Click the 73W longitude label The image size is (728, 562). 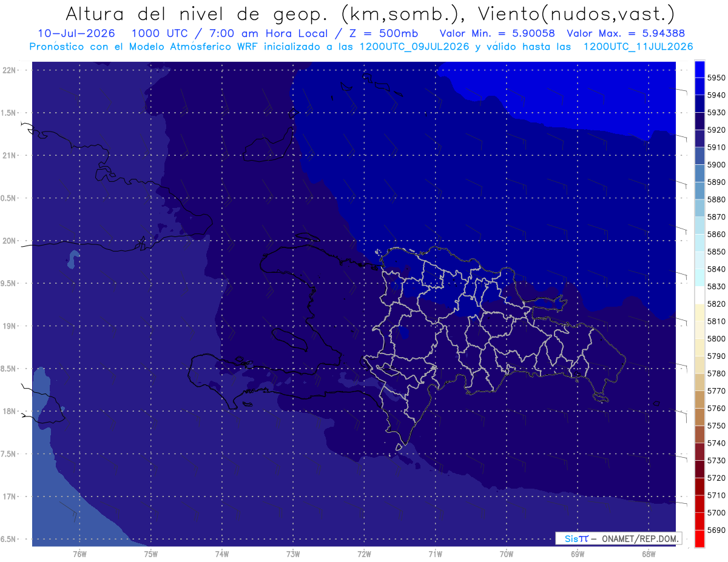[x=293, y=554]
